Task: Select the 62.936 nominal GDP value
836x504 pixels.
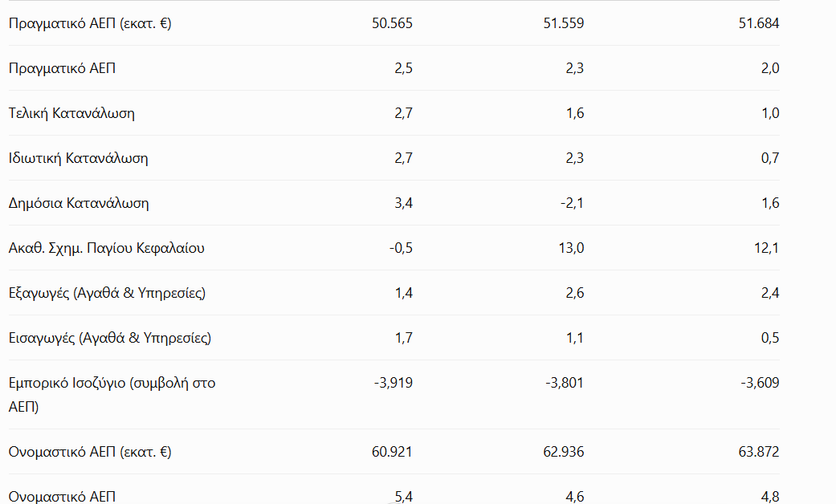Action: click(564, 452)
